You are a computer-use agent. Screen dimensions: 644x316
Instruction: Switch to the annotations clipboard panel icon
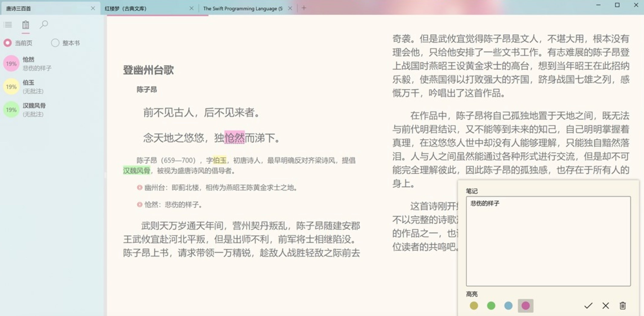[26, 25]
